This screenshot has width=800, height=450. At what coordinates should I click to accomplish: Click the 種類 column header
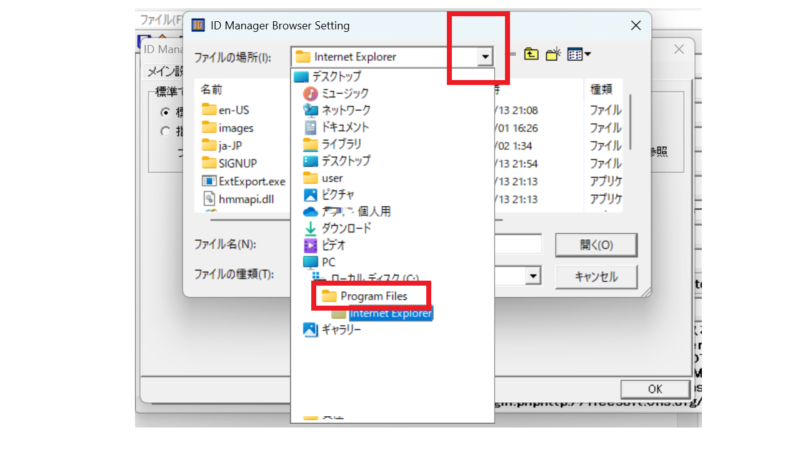click(x=601, y=90)
